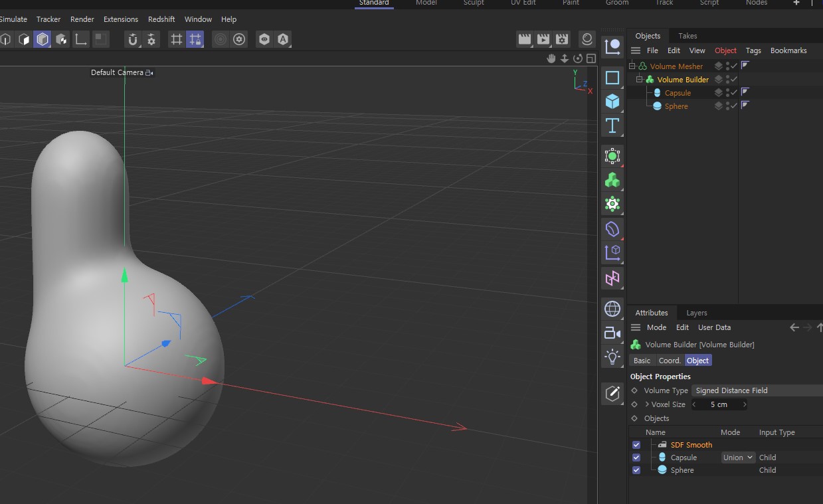The image size is (823, 504).
Task: Switch to the Takes tab
Action: tap(687, 36)
